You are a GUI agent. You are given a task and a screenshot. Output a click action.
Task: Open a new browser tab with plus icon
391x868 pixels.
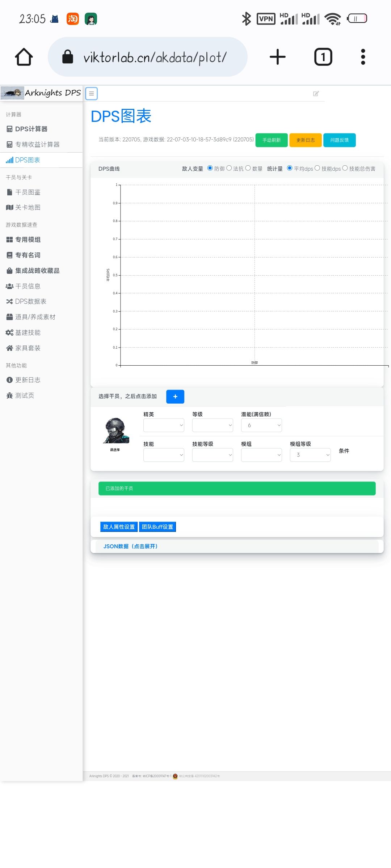pyautogui.click(x=278, y=57)
